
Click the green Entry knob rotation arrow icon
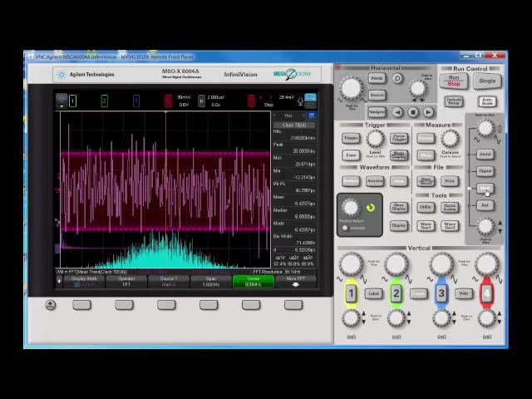point(371,207)
